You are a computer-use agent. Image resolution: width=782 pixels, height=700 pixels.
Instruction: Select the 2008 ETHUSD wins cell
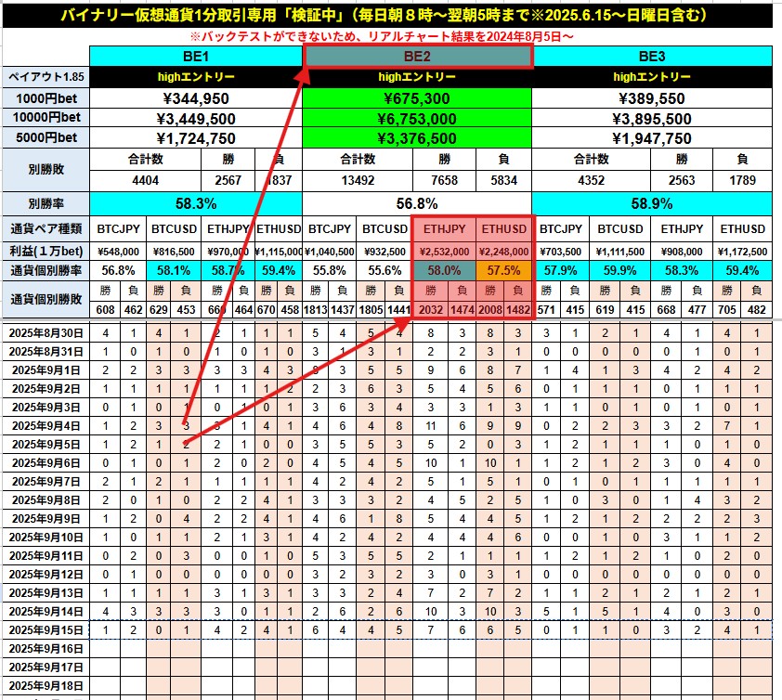490,310
